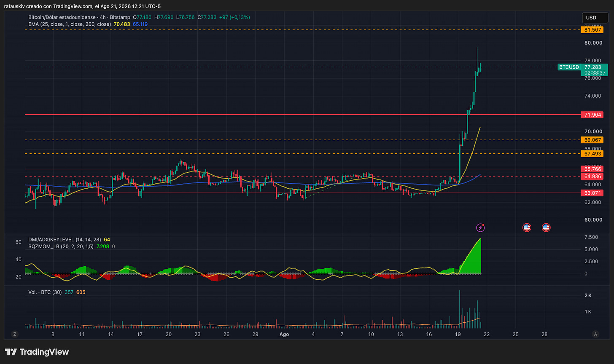This screenshot has width=614, height=364.
Task: Click the 40 level on ADX scale
Action: tap(19, 260)
